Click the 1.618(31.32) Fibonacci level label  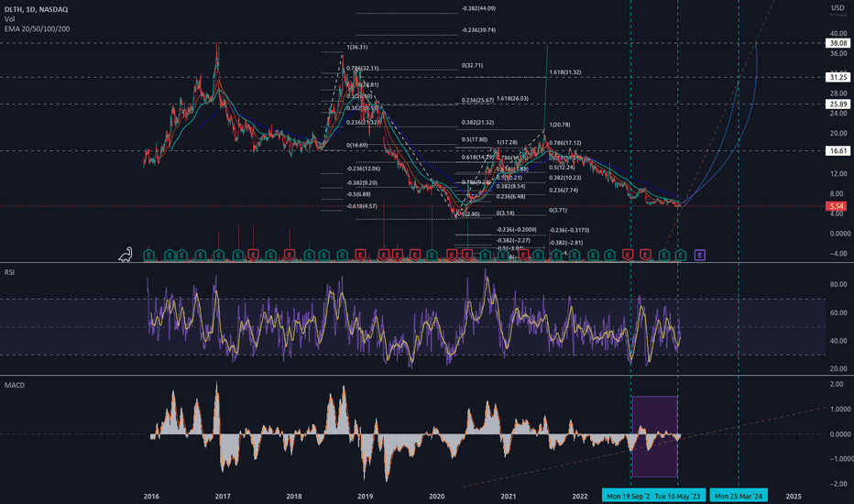tap(566, 72)
